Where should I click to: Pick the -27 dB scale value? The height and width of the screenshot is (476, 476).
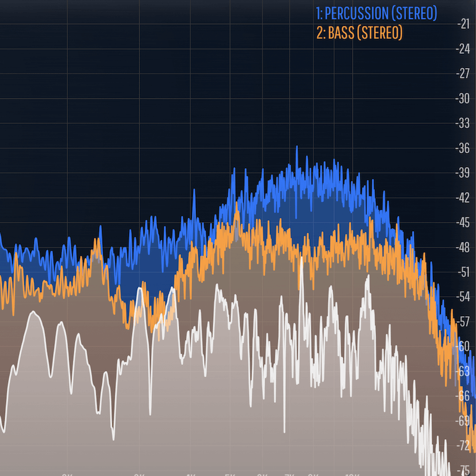pos(463,73)
